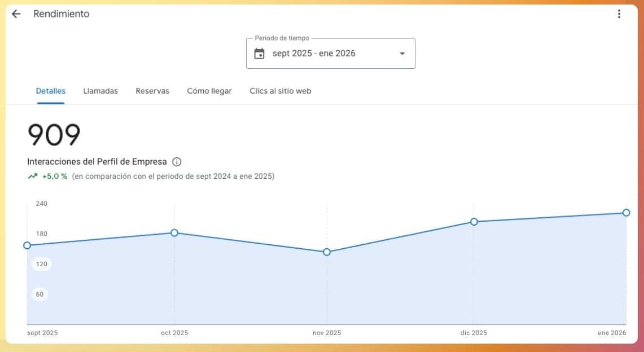This screenshot has height=352, width=644.
Task: Switch to the Llamadas tab
Action: click(100, 91)
